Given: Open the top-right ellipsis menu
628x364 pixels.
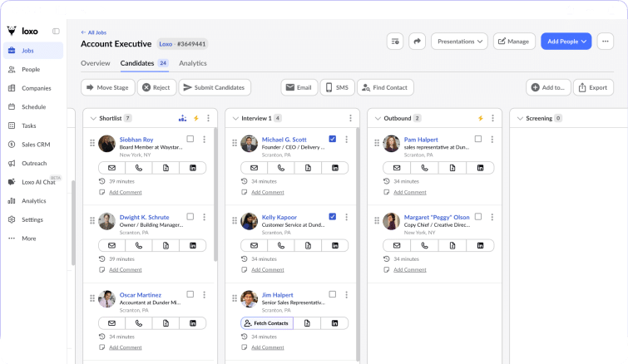Looking at the screenshot, I should click(x=606, y=42).
